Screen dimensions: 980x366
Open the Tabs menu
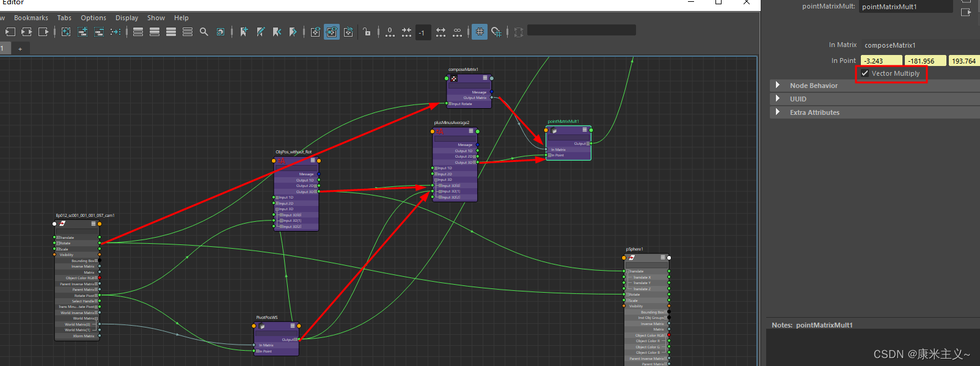64,18
